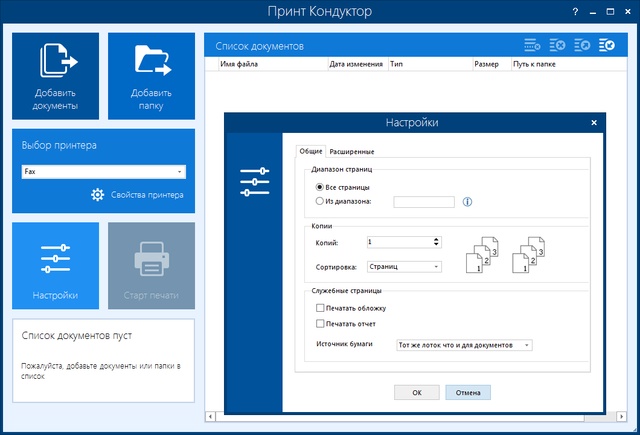
Task: Click the list icon with small x (first toolbar icon)
Action: [x=532, y=46]
